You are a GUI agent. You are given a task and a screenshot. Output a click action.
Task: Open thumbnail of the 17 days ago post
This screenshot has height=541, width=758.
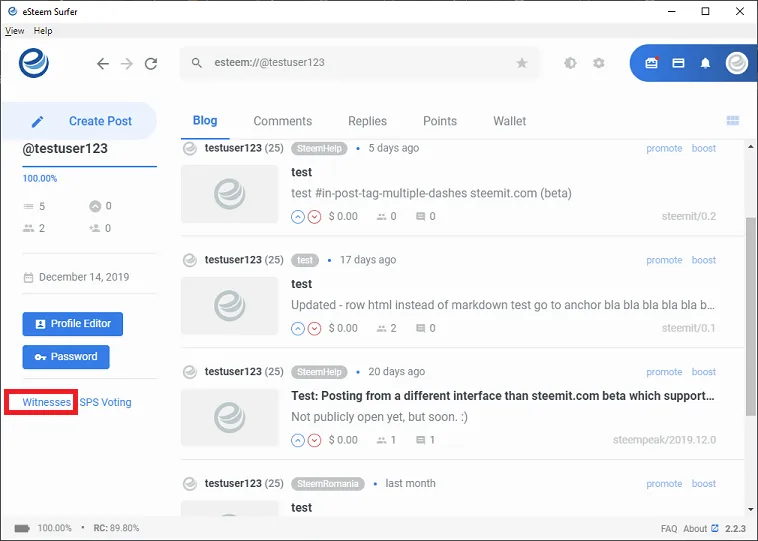[230, 306]
